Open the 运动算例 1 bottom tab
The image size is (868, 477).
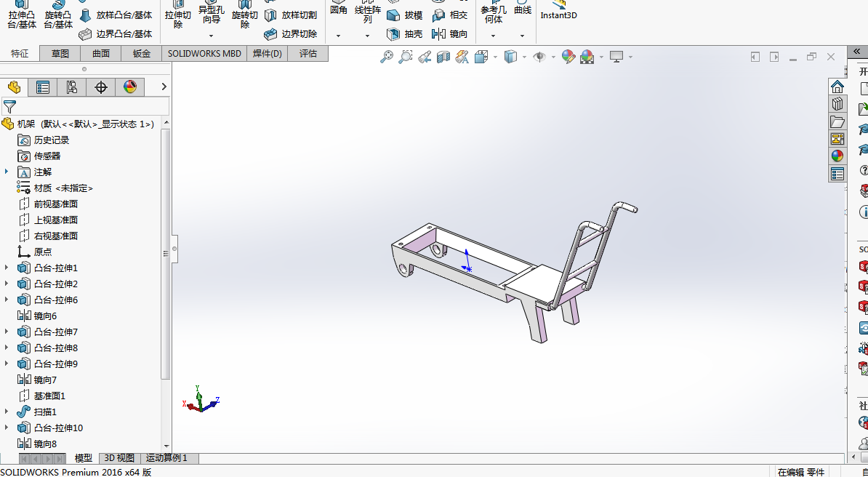[x=168, y=458]
